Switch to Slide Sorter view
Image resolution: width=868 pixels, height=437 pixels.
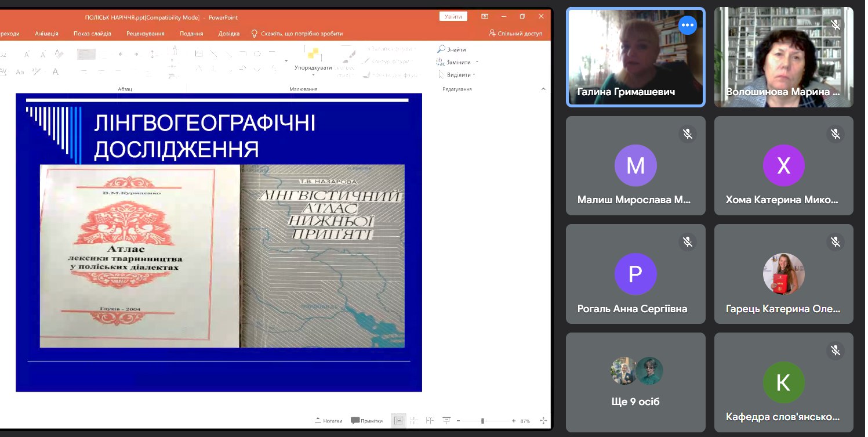[x=414, y=421]
